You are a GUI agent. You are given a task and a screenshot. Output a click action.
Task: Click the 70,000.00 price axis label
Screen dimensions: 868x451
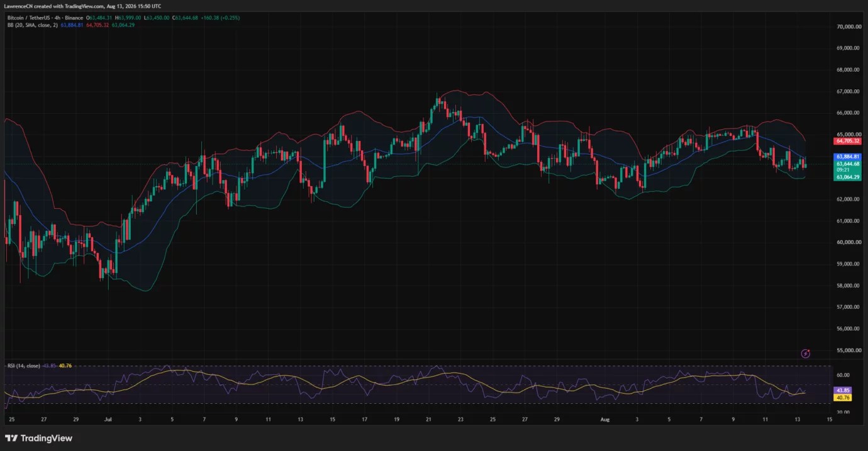click(x=849, y=26)
